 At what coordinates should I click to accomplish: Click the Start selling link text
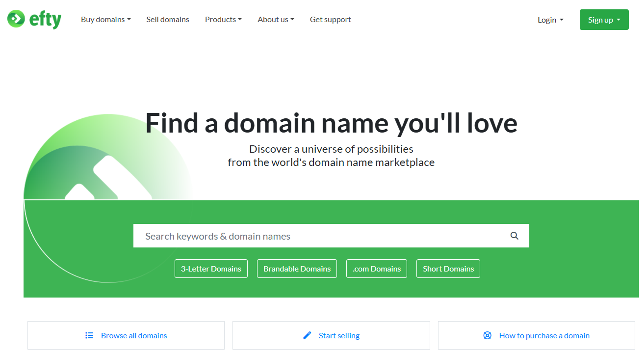click(x=339, y=336)
